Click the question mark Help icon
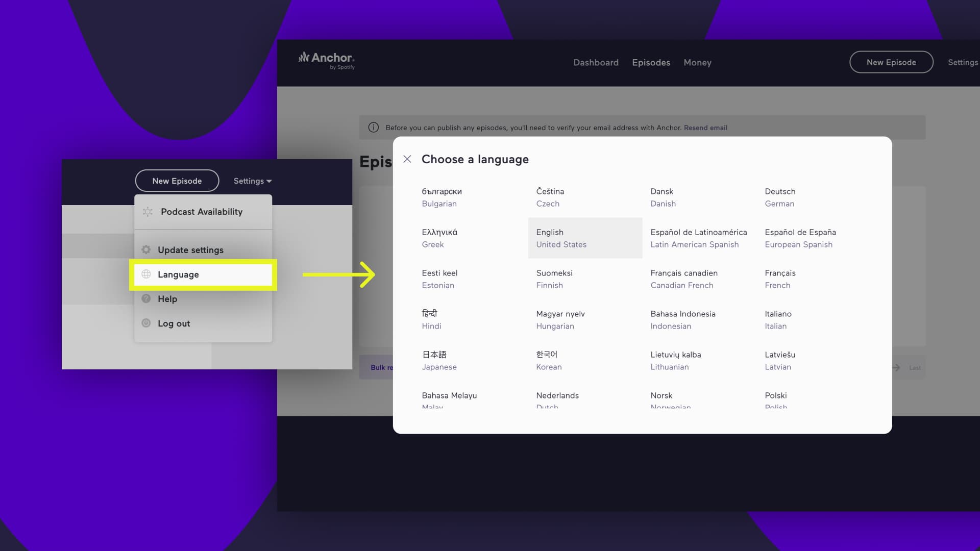This screenshot has width=980, height=551. (146, 299)
